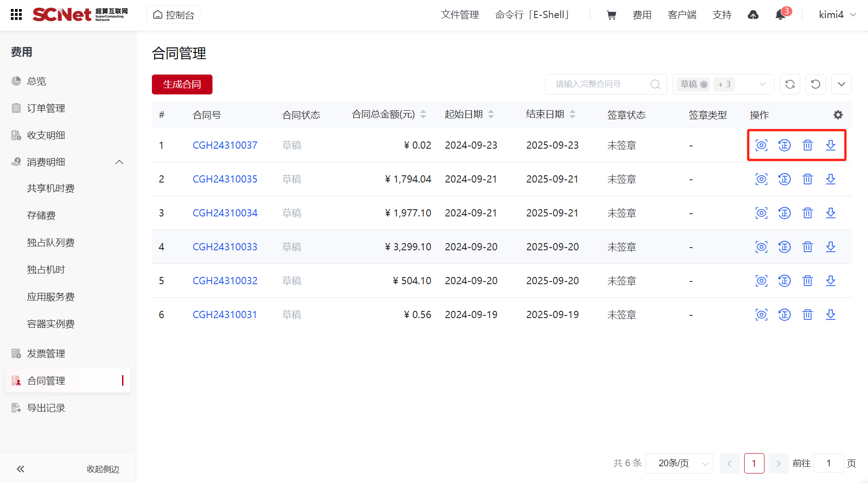Remove the 草稿 filter tag
Image resolution: width=868 pixels, height=483 pixels.
click(x=704, y=84)
